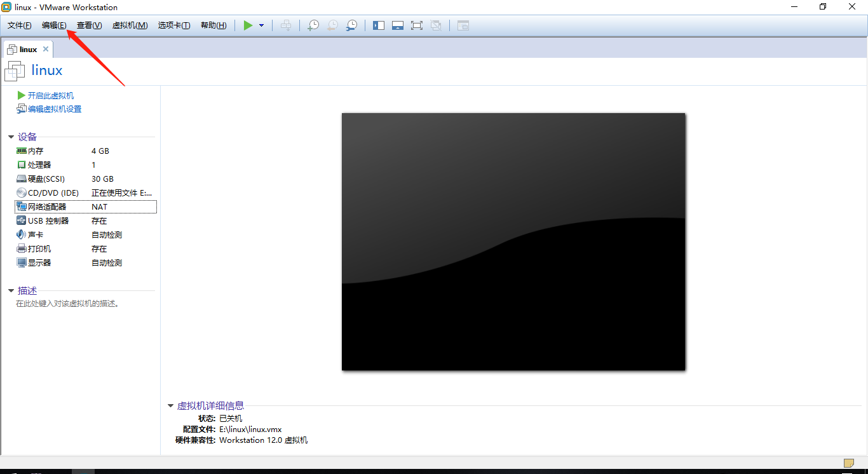
Task: Toggle the thumbnail bar view icon
Action: (398, 25)
